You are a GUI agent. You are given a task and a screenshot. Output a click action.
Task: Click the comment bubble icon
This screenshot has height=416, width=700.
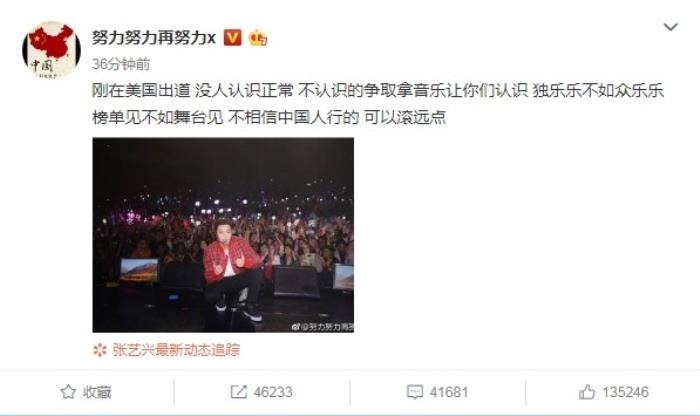[x=414, y=392]
